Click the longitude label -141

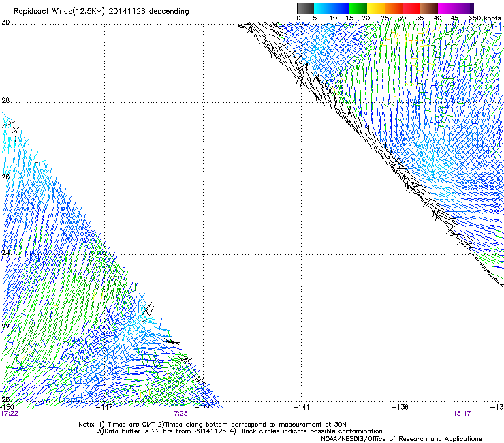[302, 407]
